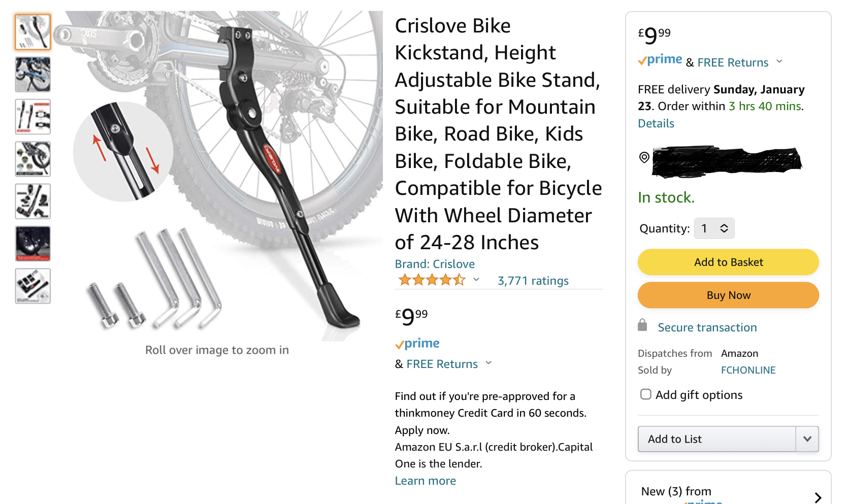Viewport: 847px width, 504px height.
Task: Open the 3,771 ratings link
Action: coord(533,281)
